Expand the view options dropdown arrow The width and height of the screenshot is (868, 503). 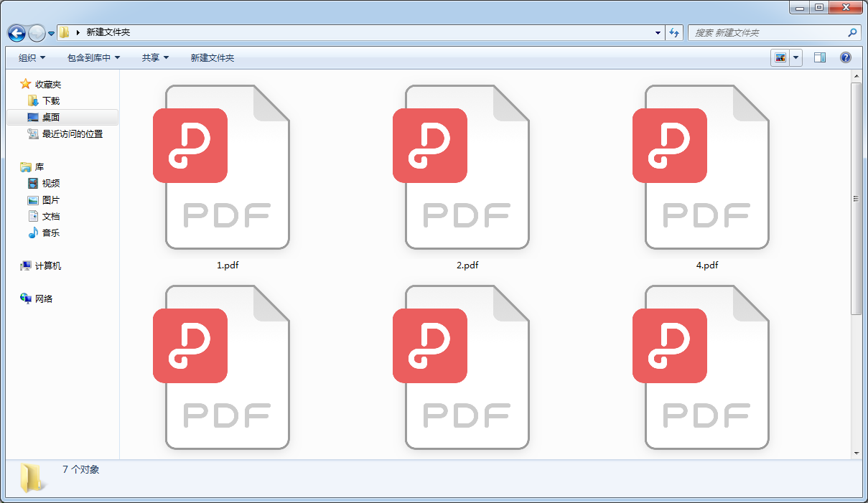coord(796,58)
